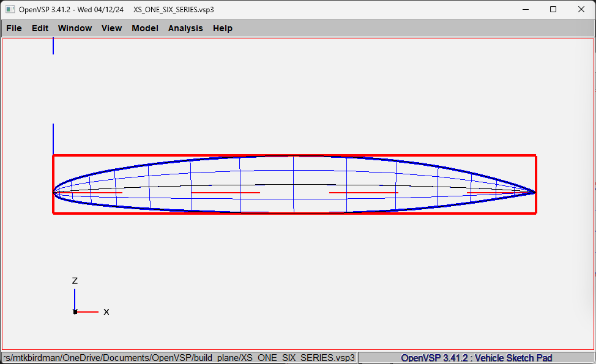
Task: Open the Help menu
Action: [222, 28]
